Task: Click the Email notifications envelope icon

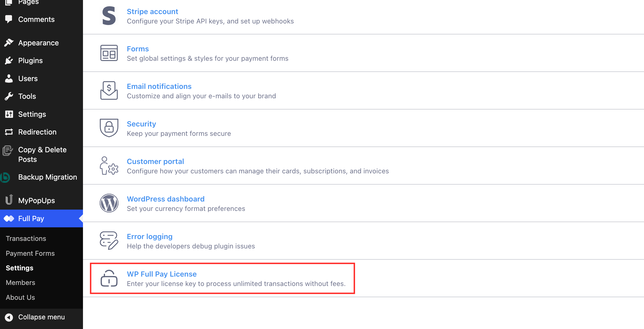Action: click(x=109, y=90)
